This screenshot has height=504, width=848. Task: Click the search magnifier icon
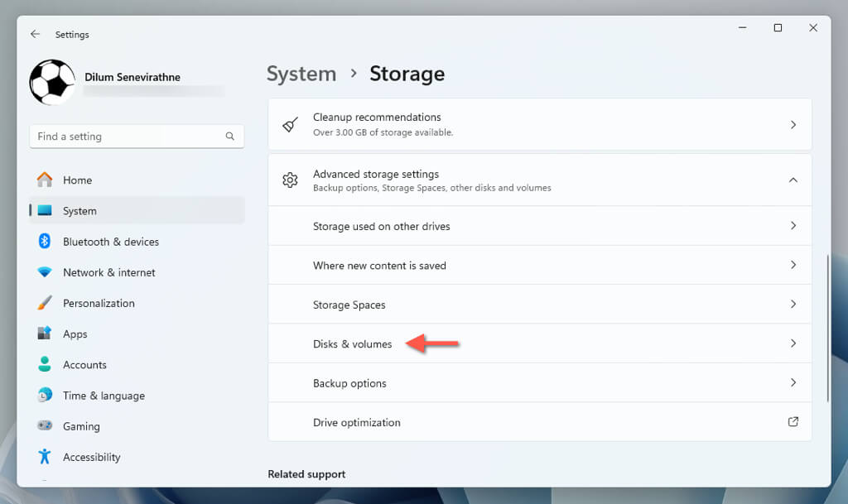coord(230,137)
